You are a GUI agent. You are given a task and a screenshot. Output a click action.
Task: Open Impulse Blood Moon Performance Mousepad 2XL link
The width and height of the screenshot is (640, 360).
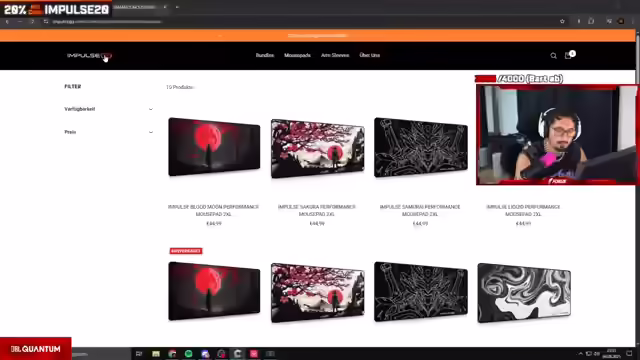(213, 210)
